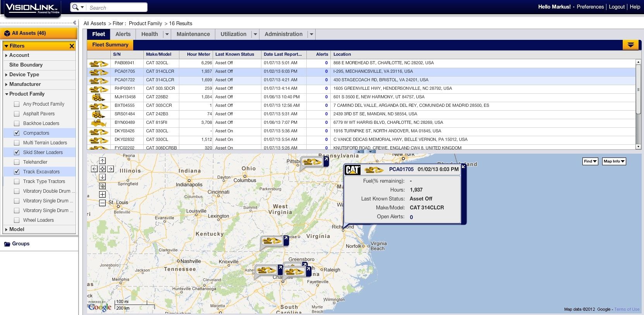This screenshot has width=644, height=315.
Task: Uncheck the Skid Steer Loaders checkbox
Action: 17,152
